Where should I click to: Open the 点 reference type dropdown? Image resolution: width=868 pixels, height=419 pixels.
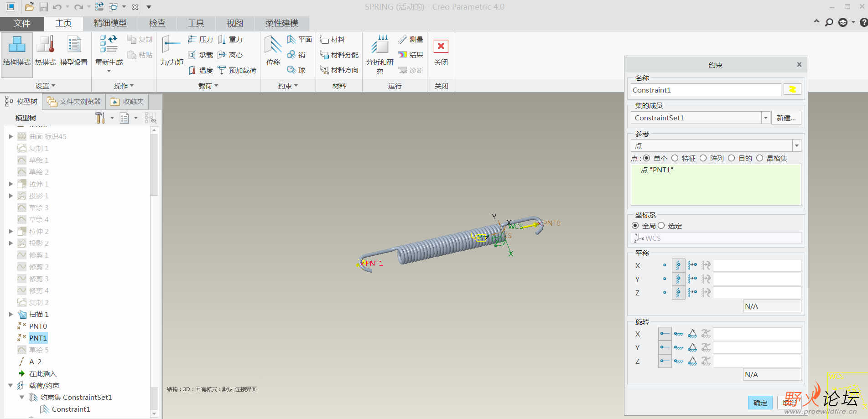point(796,146)
